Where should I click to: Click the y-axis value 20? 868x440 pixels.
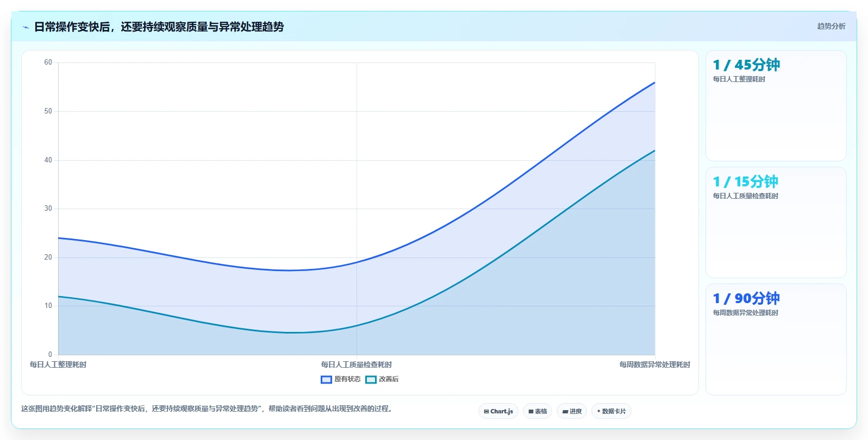48,257
